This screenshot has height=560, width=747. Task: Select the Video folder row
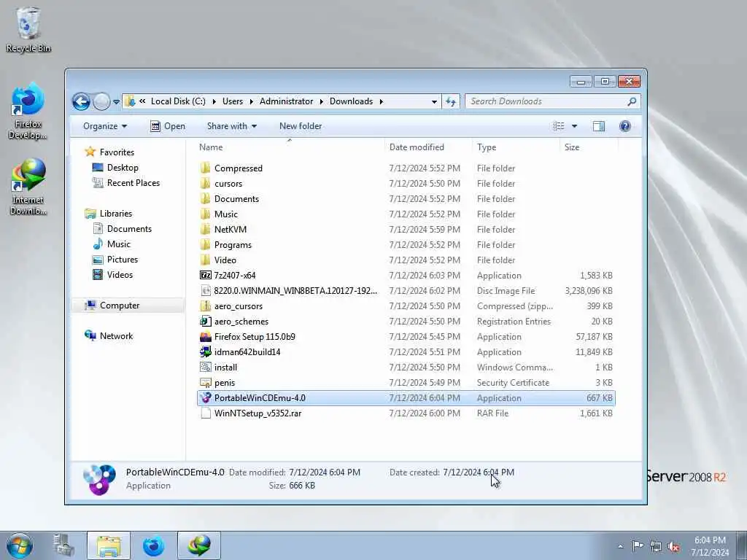point(406,260)
